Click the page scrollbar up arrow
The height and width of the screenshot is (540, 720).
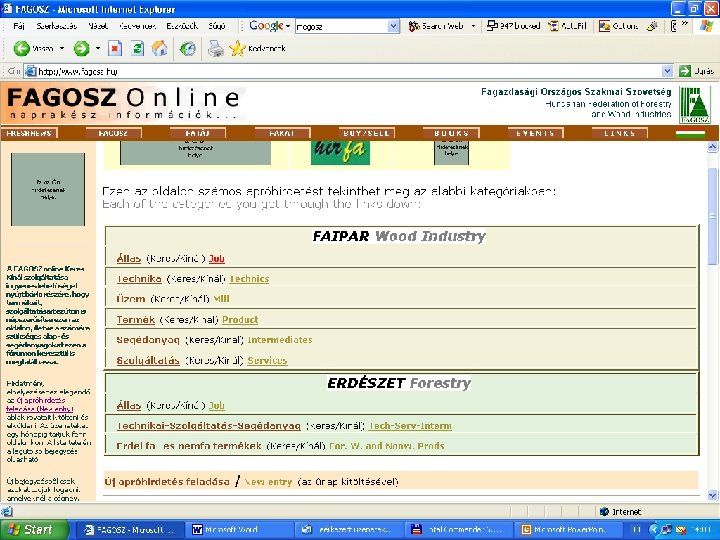click(x=713, y=147)
